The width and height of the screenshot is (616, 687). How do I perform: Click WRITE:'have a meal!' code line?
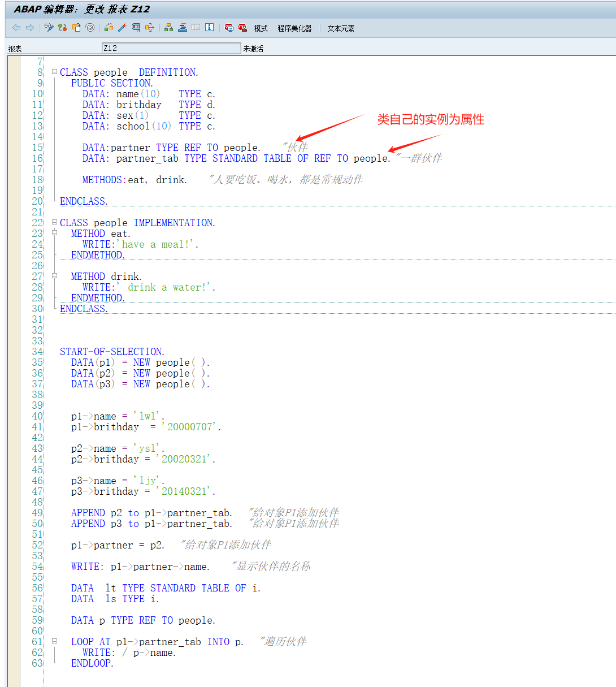coord(141,244)
